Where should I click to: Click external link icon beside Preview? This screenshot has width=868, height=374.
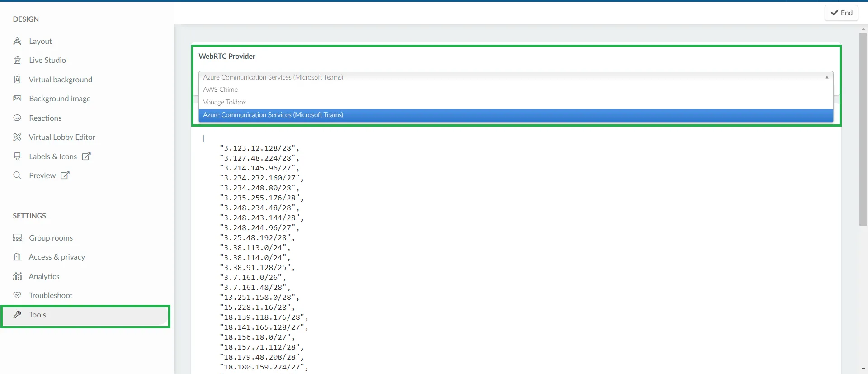(x=65, y=175)
